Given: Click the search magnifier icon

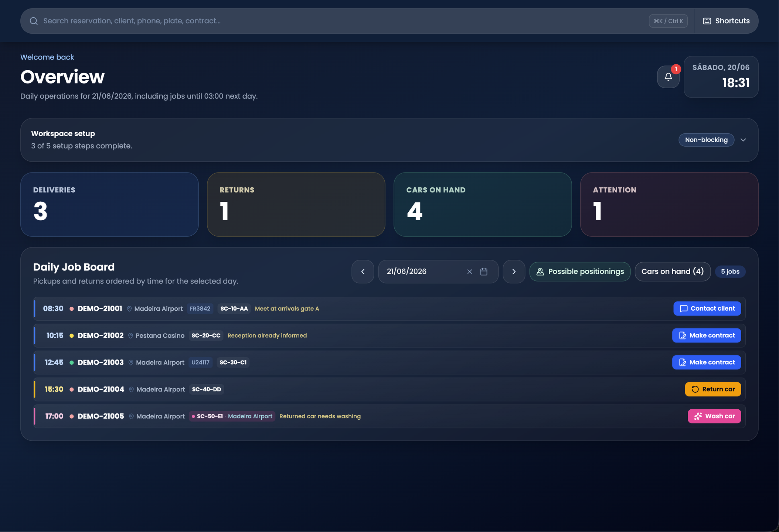Looking at the screenshot, I should point(34,21).
